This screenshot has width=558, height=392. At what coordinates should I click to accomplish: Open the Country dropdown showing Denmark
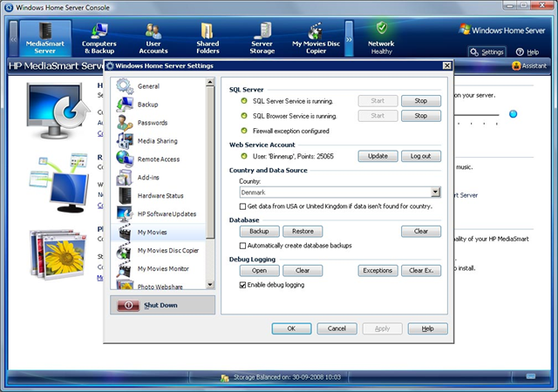click(435, 193)
